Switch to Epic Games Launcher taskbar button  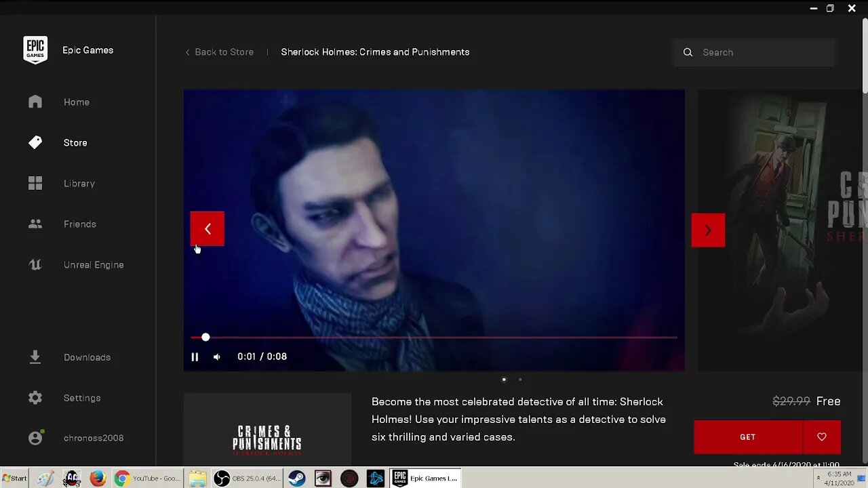(426, 479)
